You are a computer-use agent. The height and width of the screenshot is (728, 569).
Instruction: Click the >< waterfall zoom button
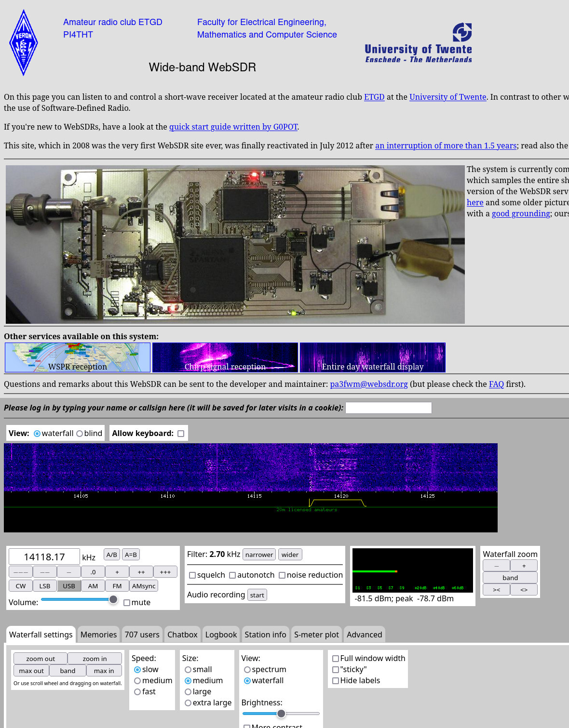pos(496,589)
